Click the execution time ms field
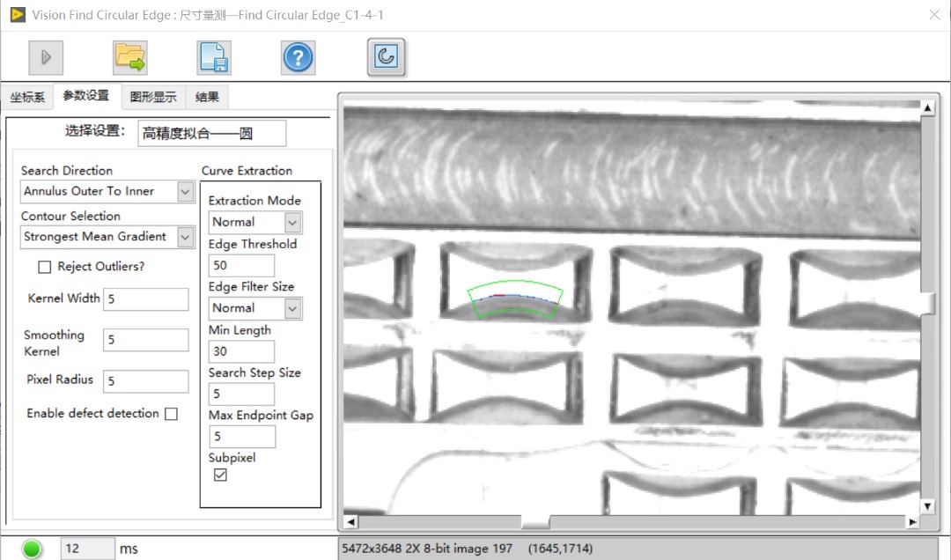The width and height of the screenshot is (951, 560). pyautogui.click(x=86, y=549)
